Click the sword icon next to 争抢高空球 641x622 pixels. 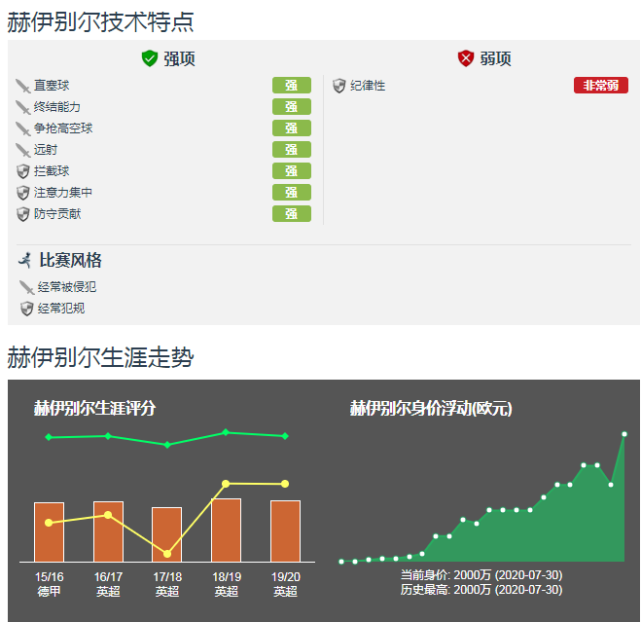click(x=23, y=129)
